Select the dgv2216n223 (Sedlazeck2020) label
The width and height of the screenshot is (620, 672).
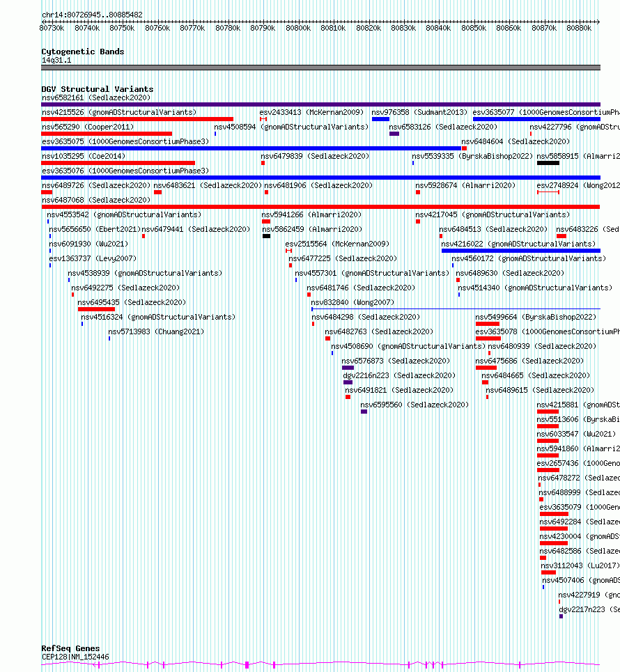400,375
